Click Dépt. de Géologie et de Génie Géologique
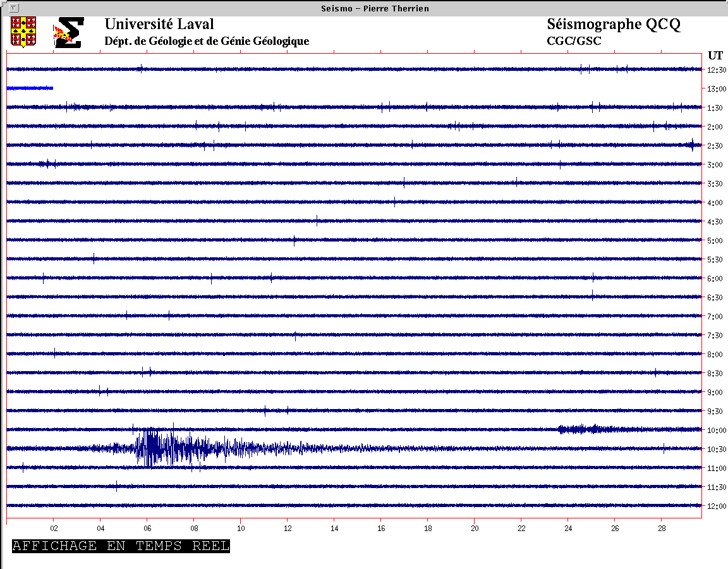 click(207, 41)
